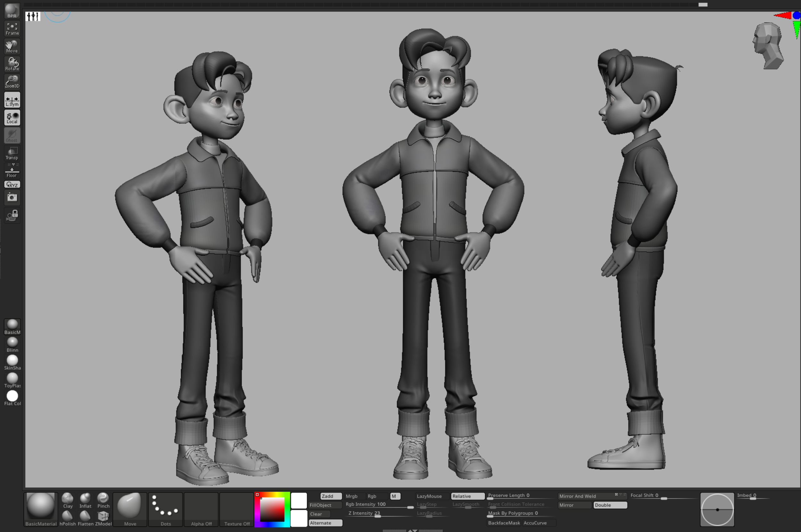
Task: Select the Flat Col material
Action: [12, 398]
